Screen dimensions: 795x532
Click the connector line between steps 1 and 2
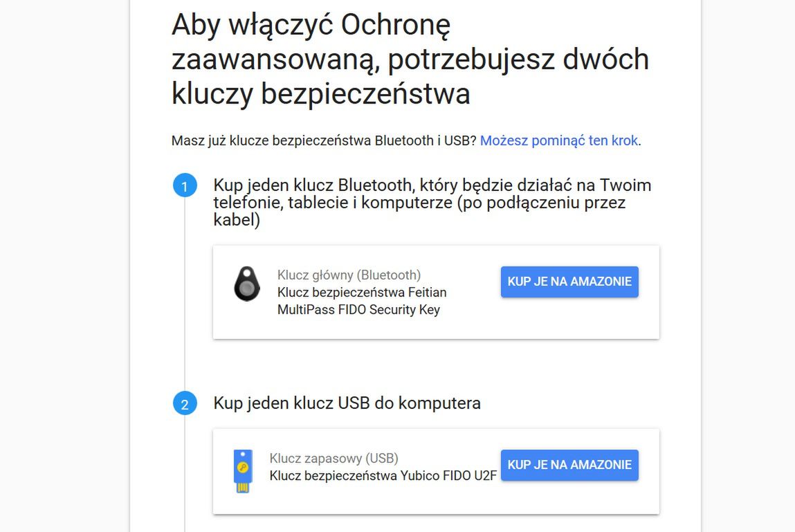click(185, 297)
